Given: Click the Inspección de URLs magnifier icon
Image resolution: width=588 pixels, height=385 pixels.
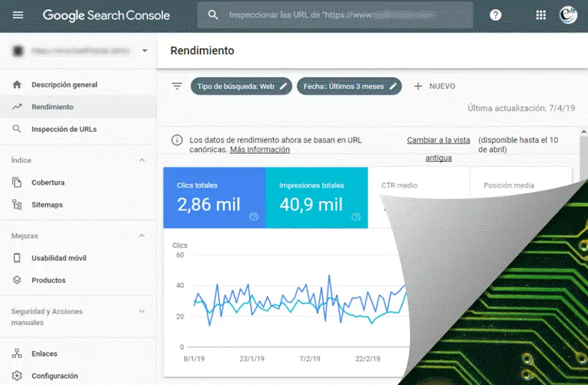Looking at the screenshot, I should point(17,129).
